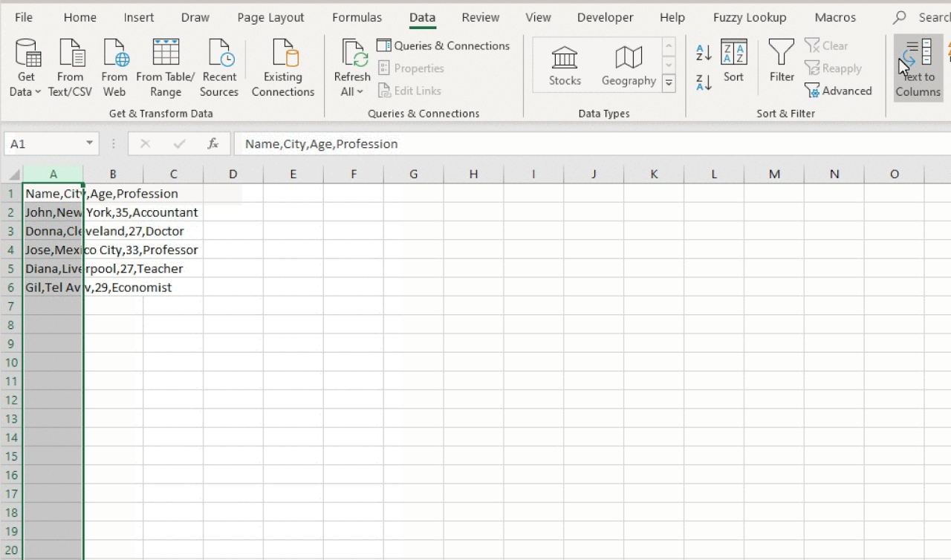Switch to the Formulas tab

[x=357, y=17]
